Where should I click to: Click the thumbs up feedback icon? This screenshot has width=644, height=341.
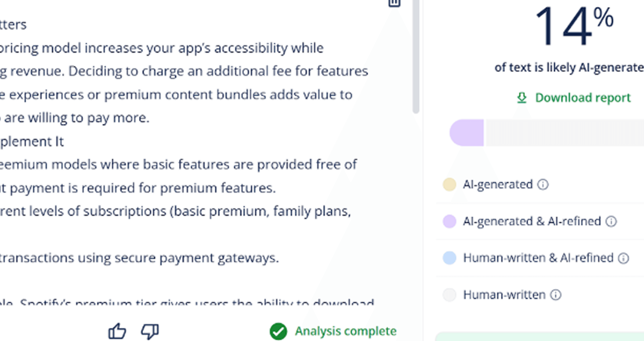117,331
